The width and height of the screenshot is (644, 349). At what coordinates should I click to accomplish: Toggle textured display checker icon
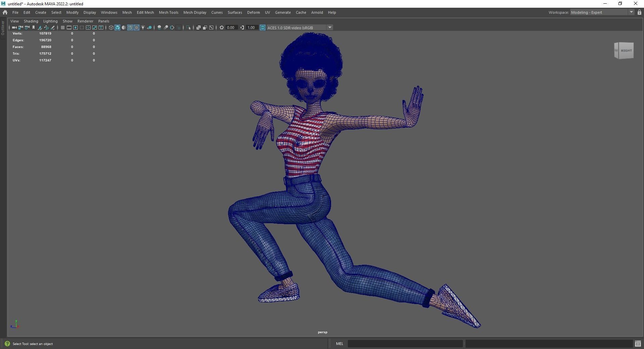pyautogui.click(x=137, y=28)
